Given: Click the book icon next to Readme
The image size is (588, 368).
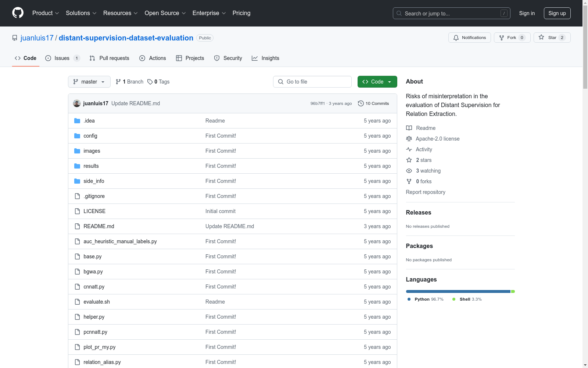Looking at the screenshot, I should pos(409,128).
